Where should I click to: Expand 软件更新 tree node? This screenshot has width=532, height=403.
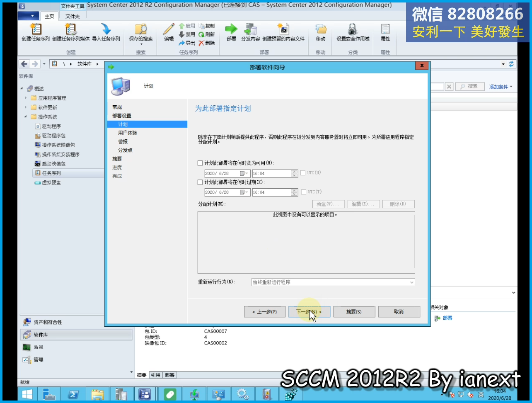coord(26,107)
